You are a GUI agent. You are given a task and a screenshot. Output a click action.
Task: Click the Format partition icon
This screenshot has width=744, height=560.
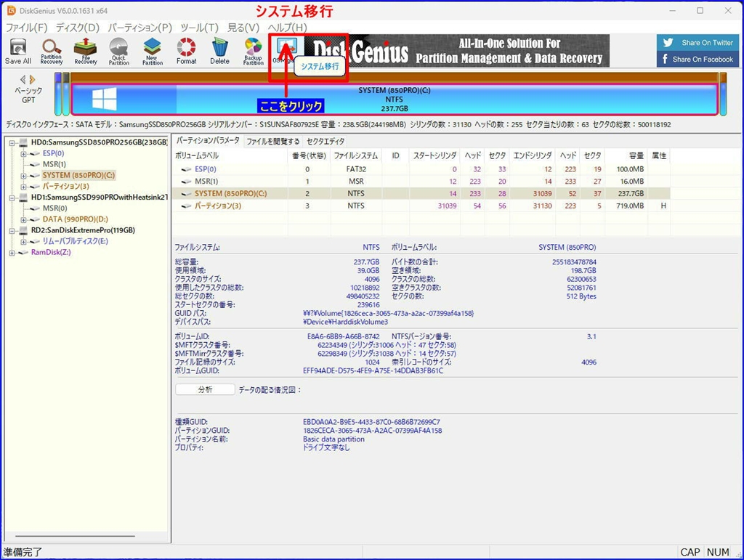(186, 50)
